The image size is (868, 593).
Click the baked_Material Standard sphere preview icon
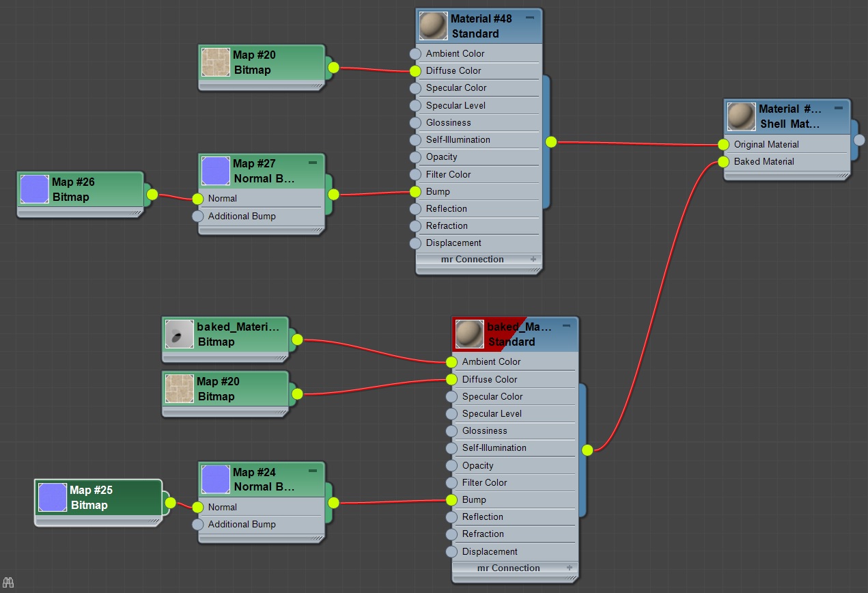469,334
